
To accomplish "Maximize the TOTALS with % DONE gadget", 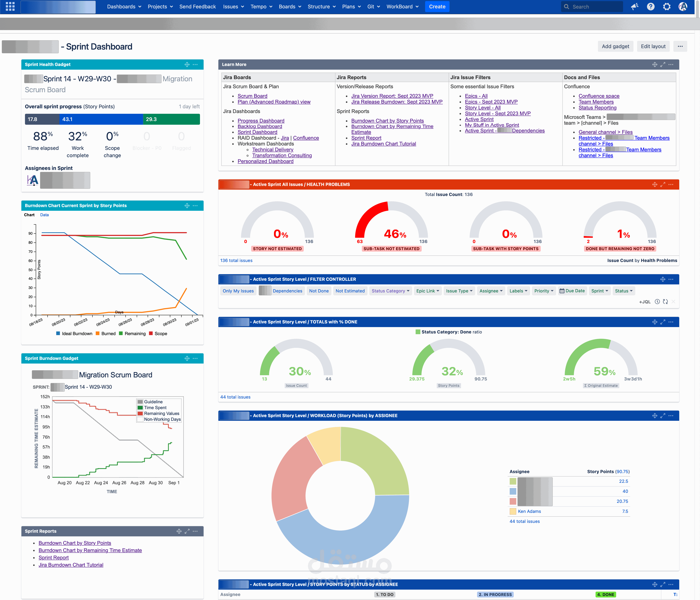I will pos(663,322).
